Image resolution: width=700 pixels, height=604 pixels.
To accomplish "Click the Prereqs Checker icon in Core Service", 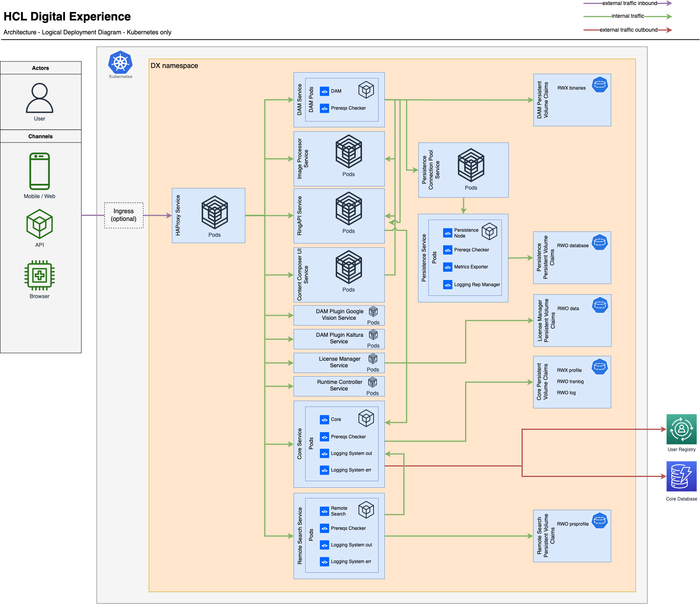I will point(324,437).
